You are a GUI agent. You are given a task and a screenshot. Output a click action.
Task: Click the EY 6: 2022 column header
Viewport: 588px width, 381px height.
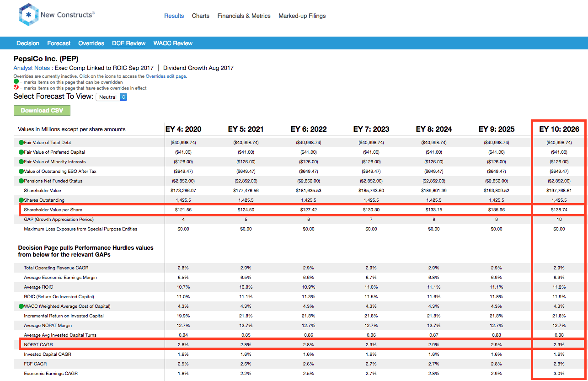(309, 129)
